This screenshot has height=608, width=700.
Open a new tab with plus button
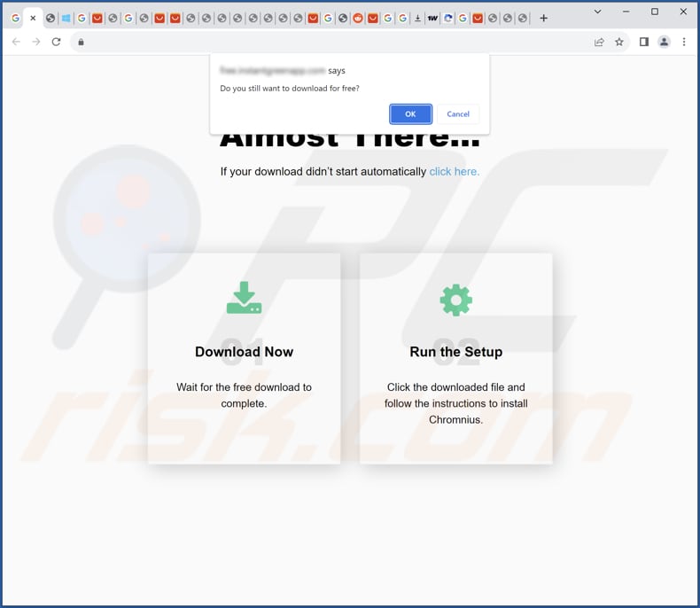click(543, 19)
